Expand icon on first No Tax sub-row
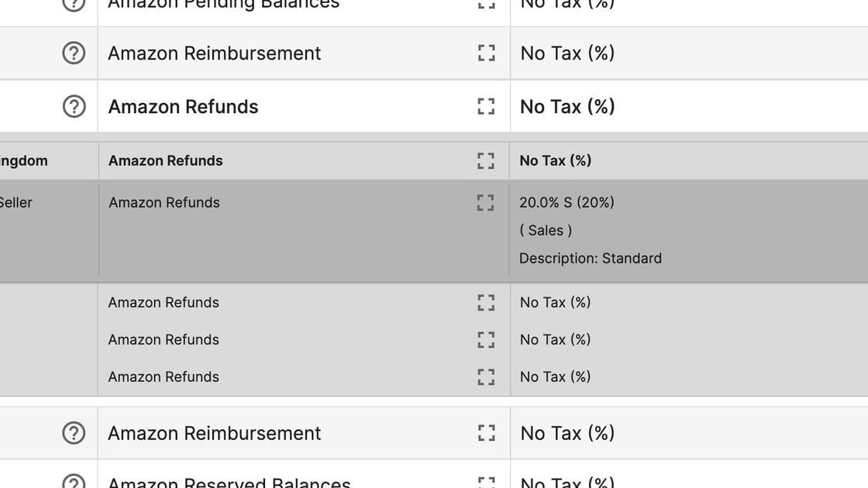868x488 pixels. point(486,303)
